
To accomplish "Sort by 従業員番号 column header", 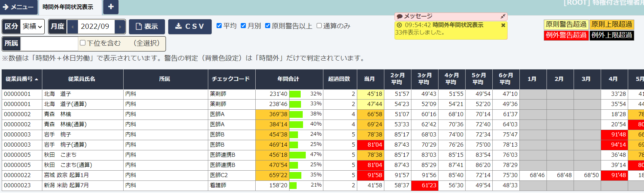I will (x=22, y=79).
